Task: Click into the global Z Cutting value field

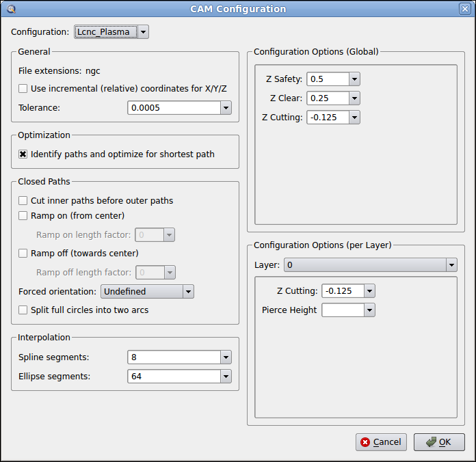Action: [x=328, y=118]
